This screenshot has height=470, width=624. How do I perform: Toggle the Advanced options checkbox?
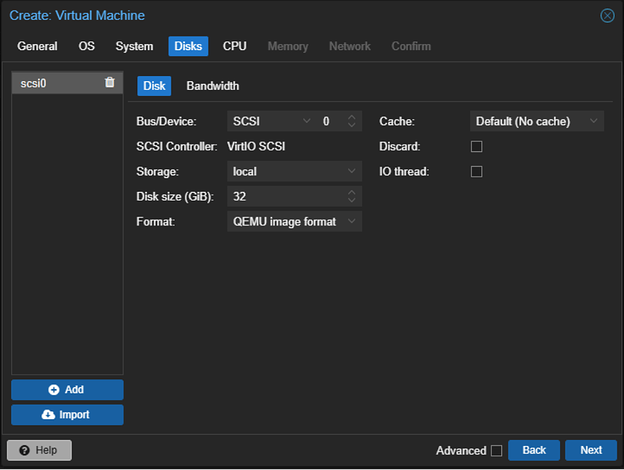point(496,450)
